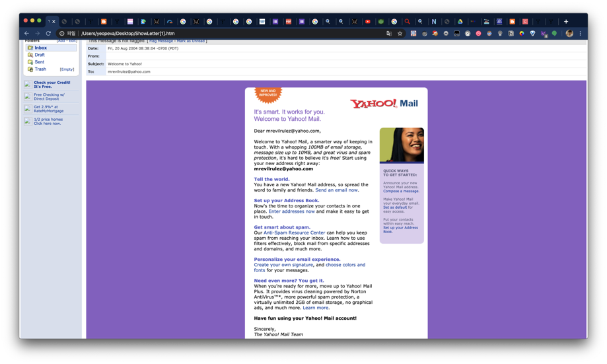The height and width of the screenshot is (364, 607).
Task: Open the Anti-Spam Resource Center link
Action: [x=294, y=233]
